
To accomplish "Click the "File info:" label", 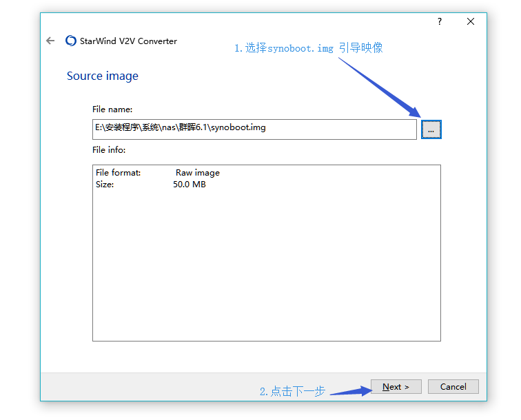I will click(x=109, y=149).
